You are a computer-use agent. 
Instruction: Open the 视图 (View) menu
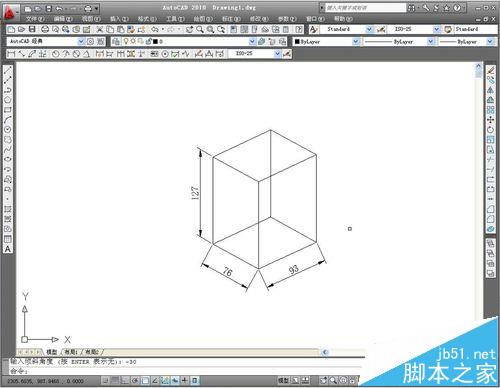tap(91, 19)
